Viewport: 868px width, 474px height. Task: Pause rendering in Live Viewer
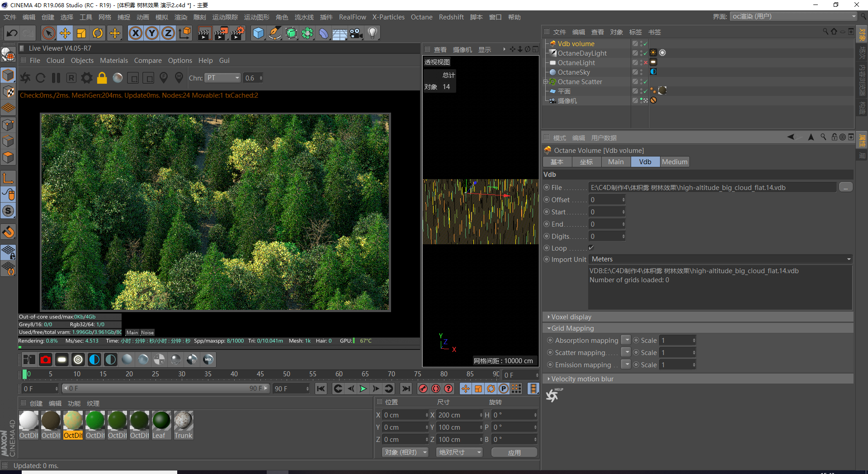pos(56,78)
